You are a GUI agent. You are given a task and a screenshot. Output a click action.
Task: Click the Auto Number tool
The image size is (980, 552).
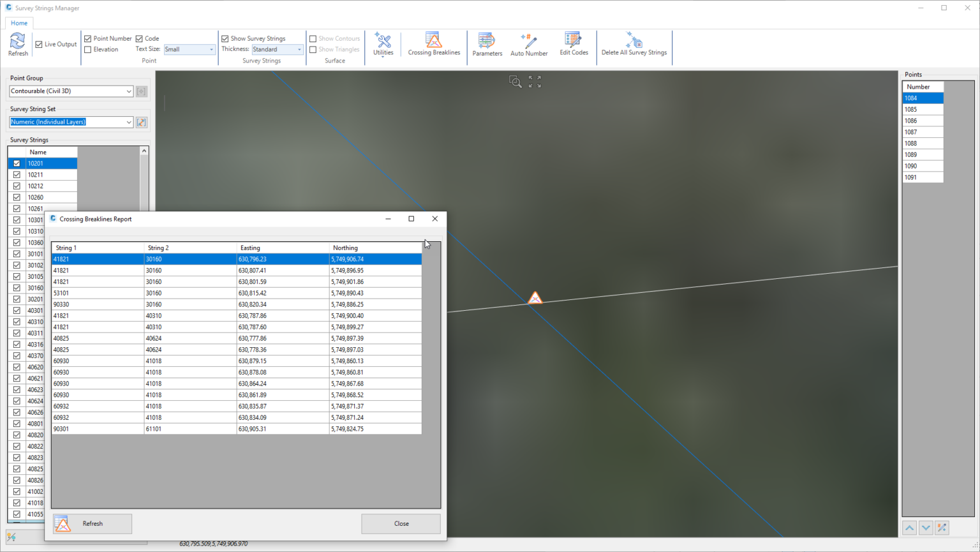pos(529,44)
